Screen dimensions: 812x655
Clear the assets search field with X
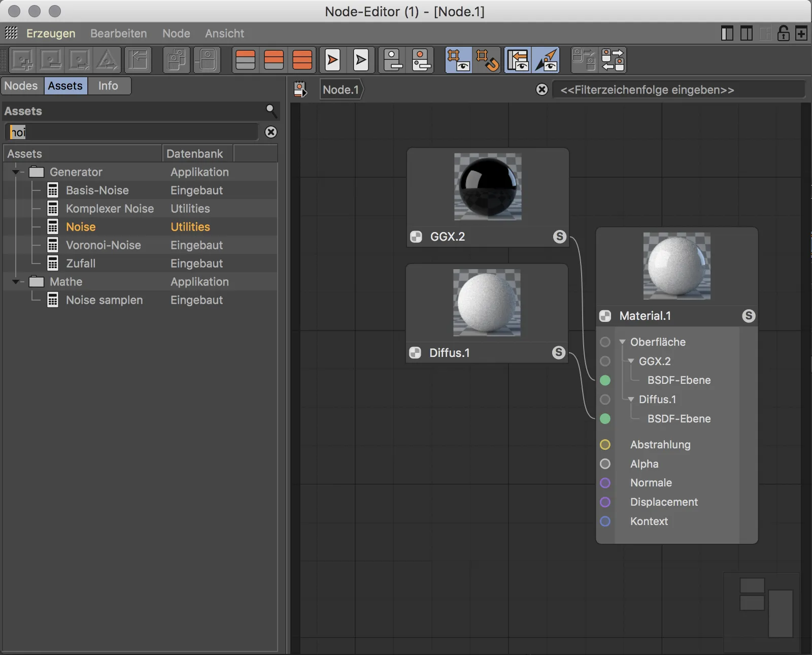pyautogui.click(x=272, y=132)
